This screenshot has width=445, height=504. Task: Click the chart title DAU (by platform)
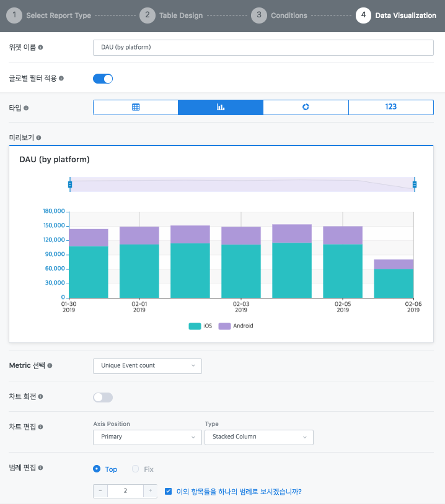55,159
